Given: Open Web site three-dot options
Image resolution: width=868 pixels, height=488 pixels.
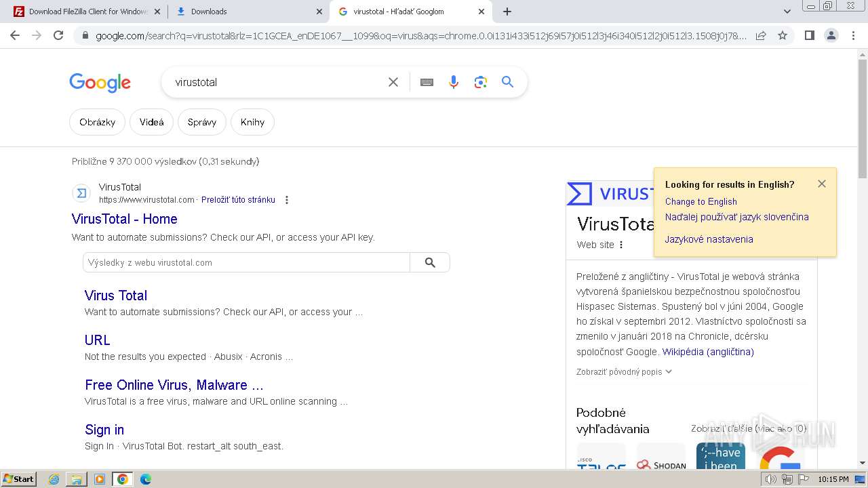Looking at the screenshot, I should click(x=621, y=245).
